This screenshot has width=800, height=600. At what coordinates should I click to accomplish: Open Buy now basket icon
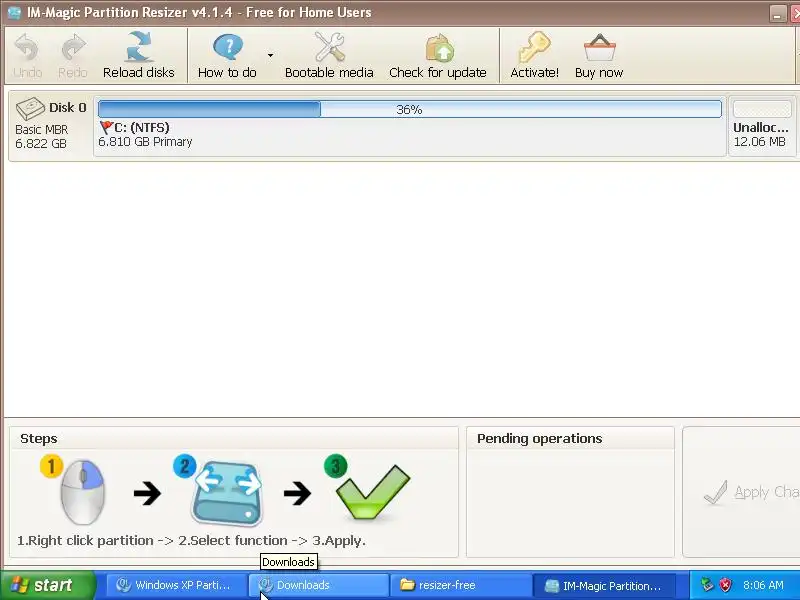point(599,55)
